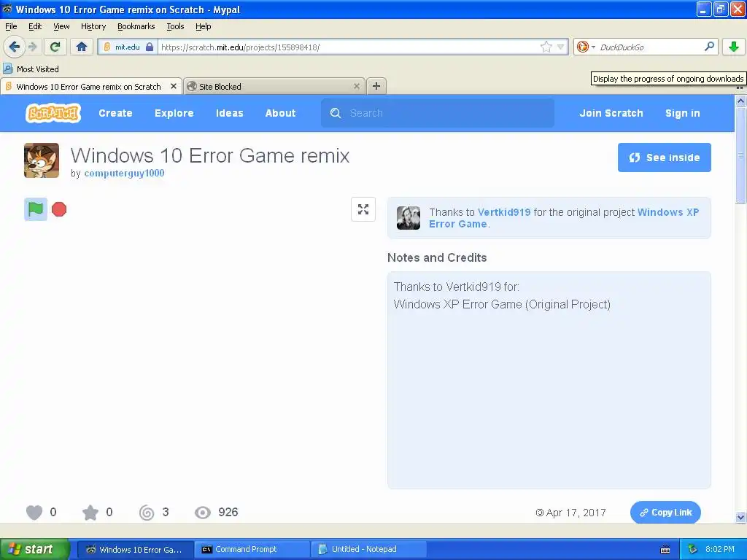Click the page scrollbar up arrow
The image size is (747, 560).
(740, 101)
